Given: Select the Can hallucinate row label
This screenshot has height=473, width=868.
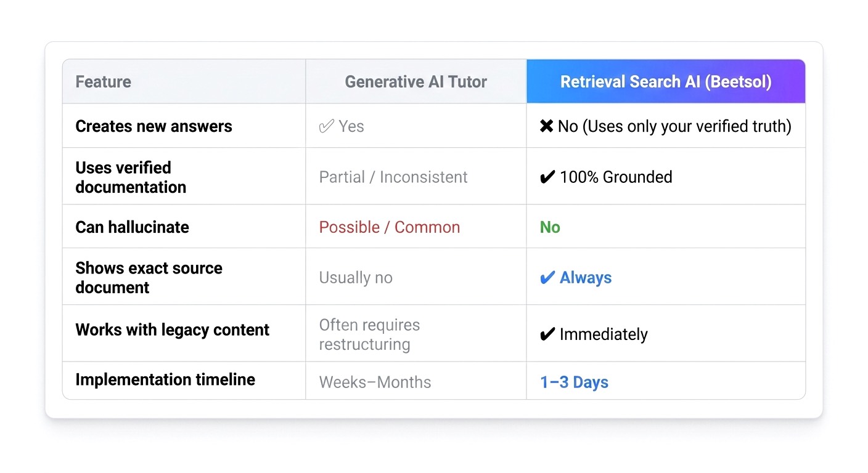Looking at the screenshot, I should tap(132, 227).
